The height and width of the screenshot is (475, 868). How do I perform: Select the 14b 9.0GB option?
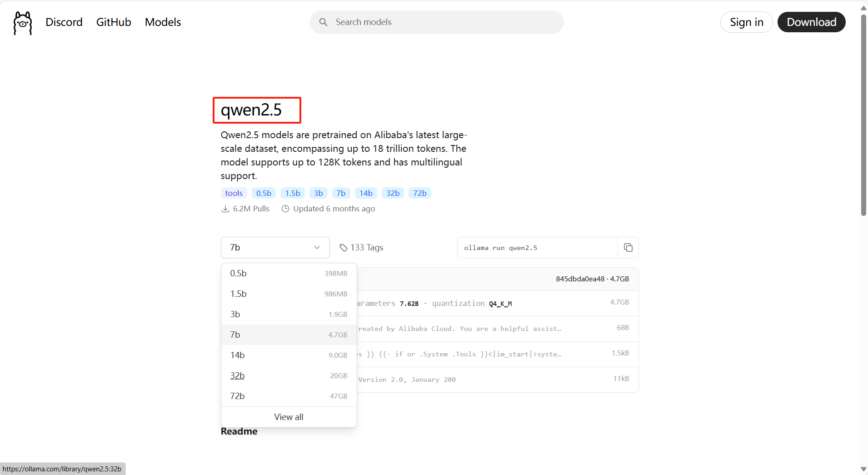[289, 355]
